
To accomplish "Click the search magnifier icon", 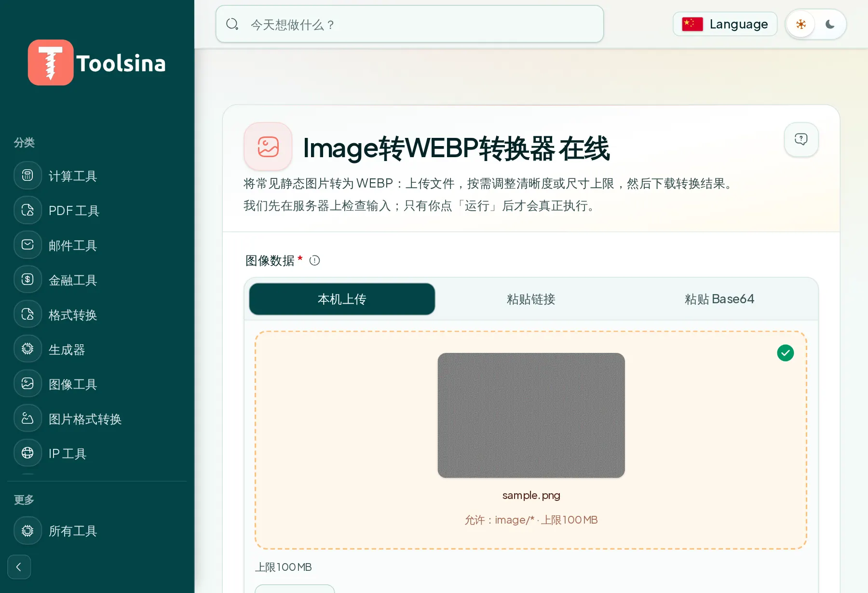I will coord(232,24).
